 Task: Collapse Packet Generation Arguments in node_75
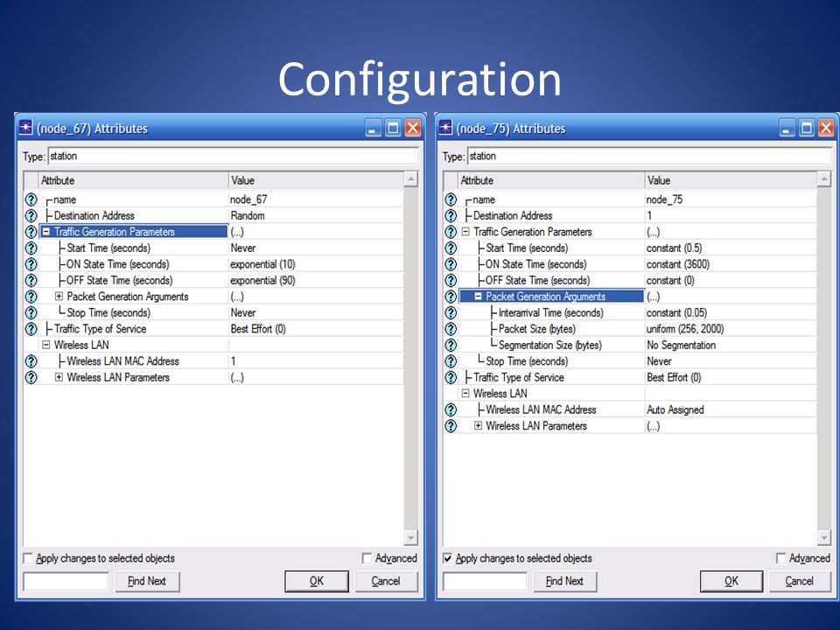[479, 297]
